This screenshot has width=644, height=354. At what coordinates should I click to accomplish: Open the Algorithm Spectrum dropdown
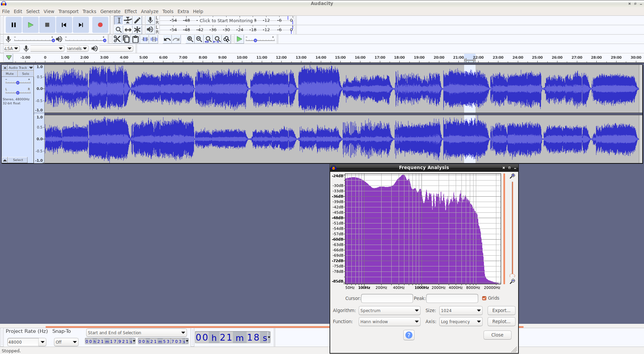[x=389, y=310]
